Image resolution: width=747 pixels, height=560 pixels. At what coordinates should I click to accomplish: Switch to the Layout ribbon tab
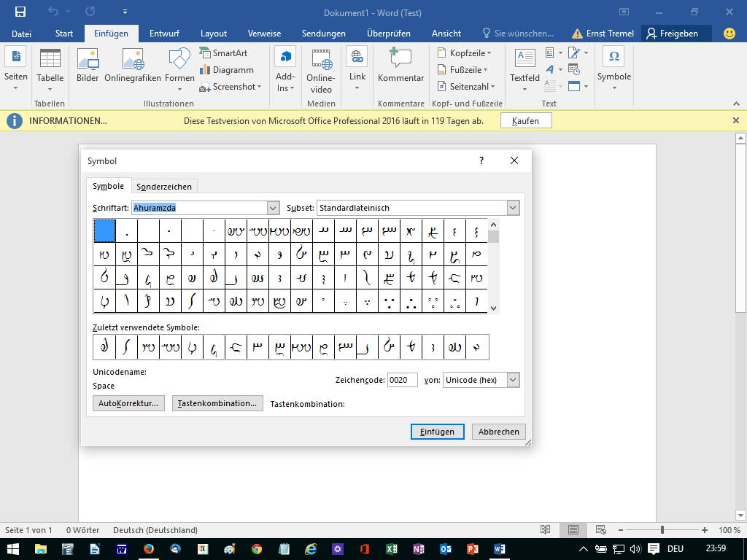(214, 34)
